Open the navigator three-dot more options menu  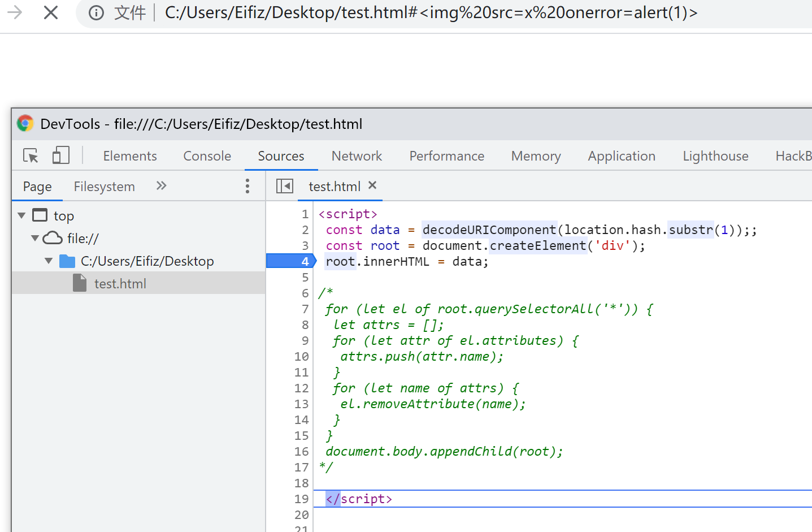click(x=247, y=186)
